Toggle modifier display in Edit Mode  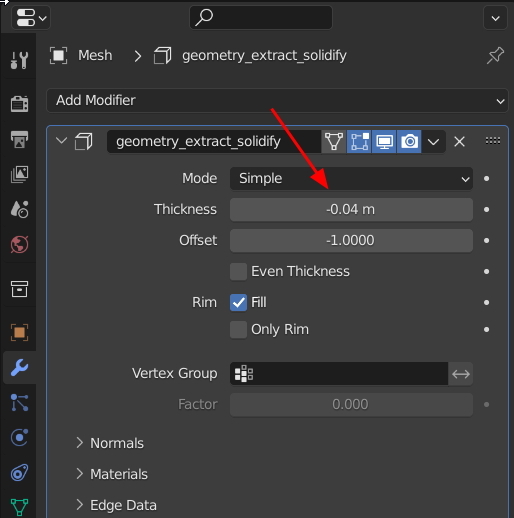tap(359, 142)
